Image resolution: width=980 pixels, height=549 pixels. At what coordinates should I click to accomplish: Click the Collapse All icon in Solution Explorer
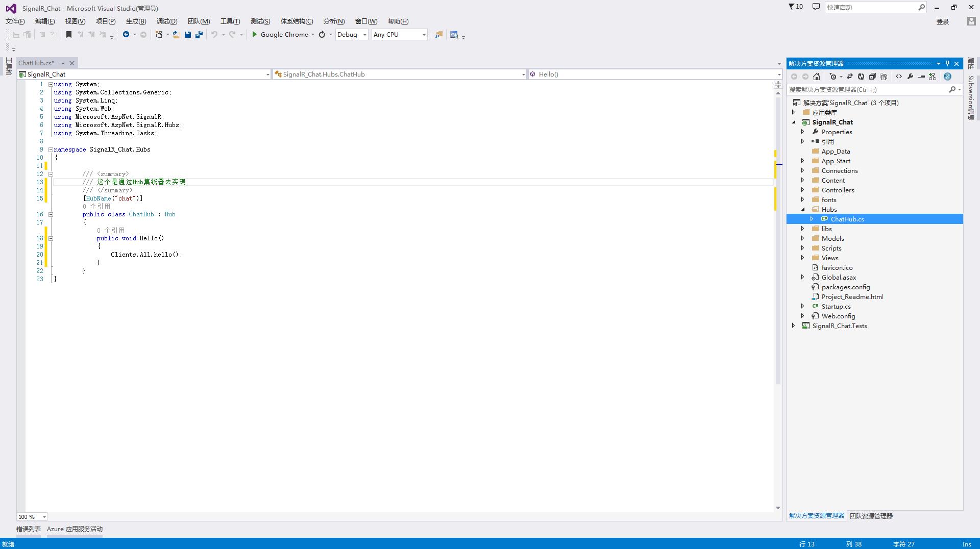click(872, 77)
